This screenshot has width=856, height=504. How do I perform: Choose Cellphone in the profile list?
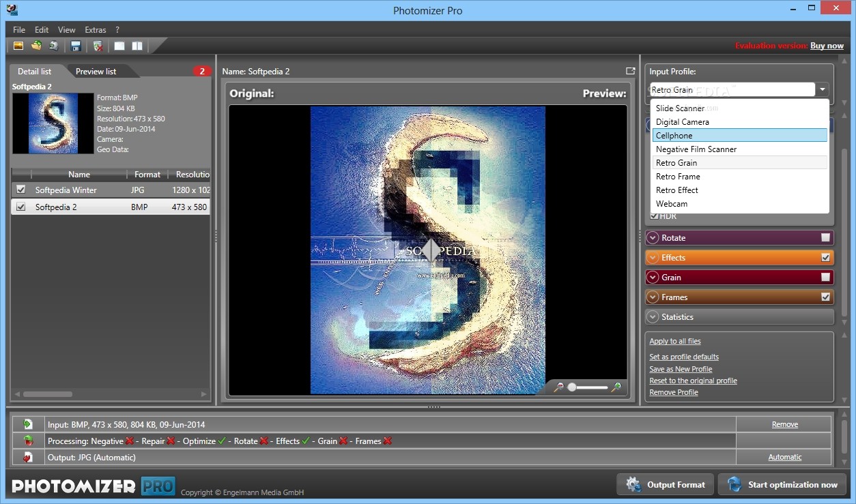point(739,135)
